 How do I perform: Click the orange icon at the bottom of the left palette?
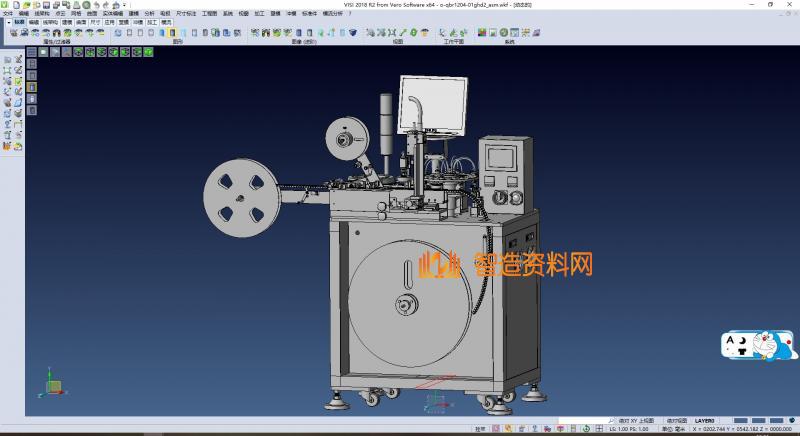coord(7,147)
